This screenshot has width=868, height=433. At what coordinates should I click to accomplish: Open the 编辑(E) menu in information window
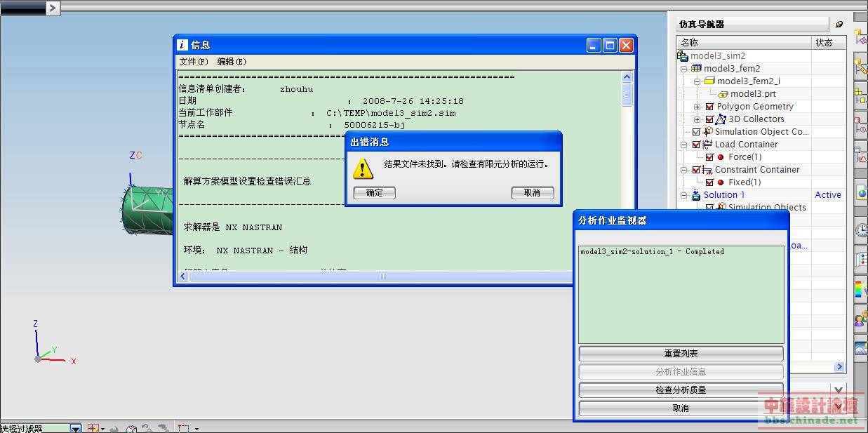tap(232, 62)
